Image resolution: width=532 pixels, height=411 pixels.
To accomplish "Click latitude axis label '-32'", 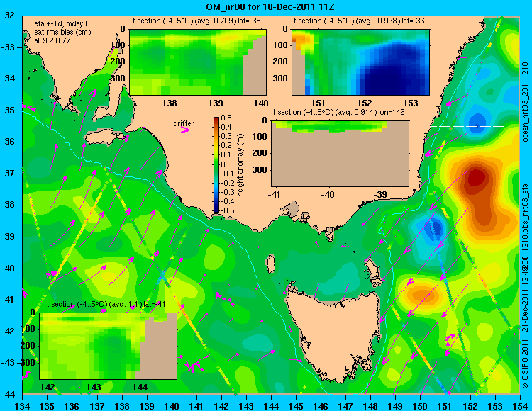I will (9, 16).
